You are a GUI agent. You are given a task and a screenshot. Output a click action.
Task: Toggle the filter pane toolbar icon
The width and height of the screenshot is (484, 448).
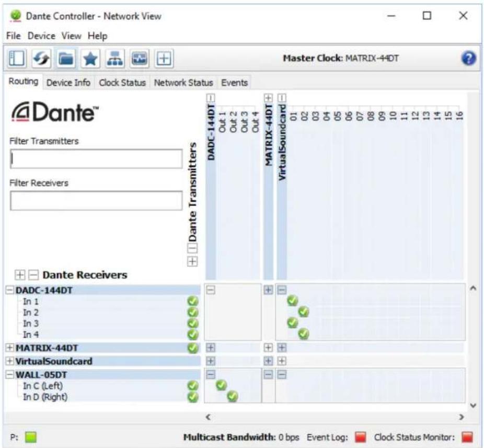click(x=16, y=58)
